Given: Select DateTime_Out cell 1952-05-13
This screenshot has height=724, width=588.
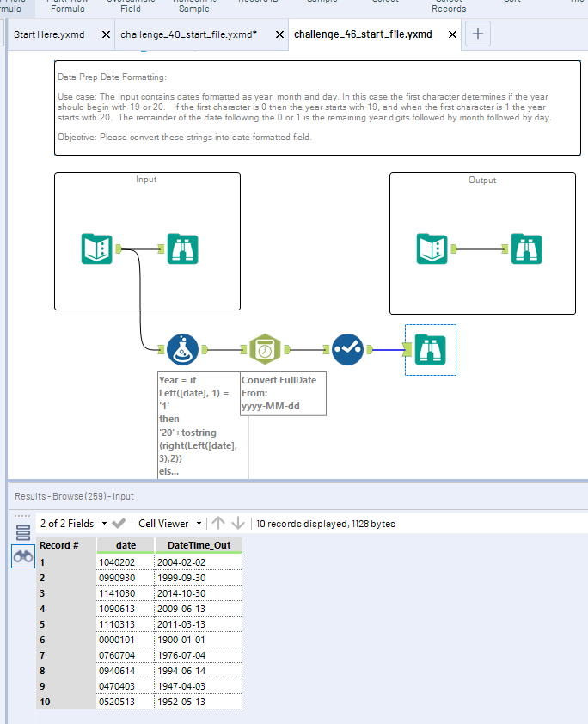Looking at the screenshot, I should pos(199,702).
